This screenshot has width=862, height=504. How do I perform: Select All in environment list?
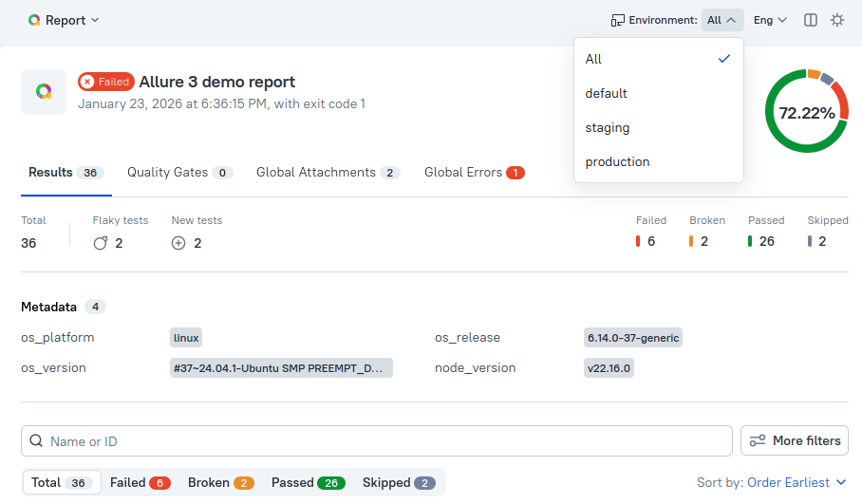click(x=658, y=59)
